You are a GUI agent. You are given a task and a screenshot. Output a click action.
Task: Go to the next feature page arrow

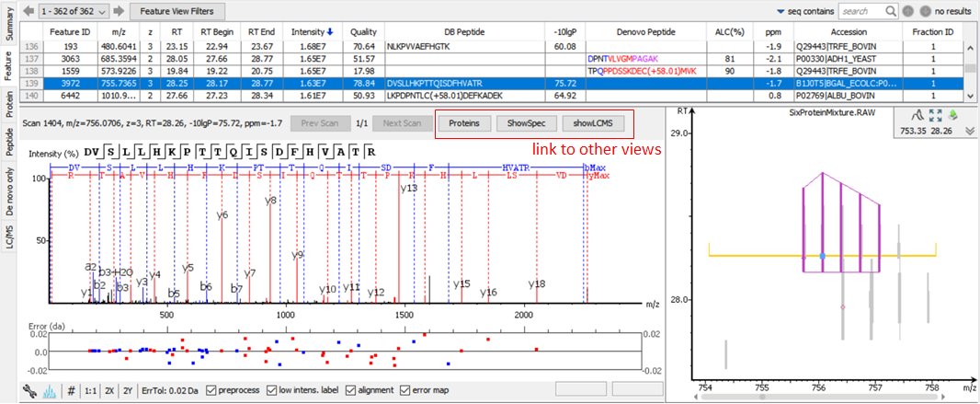[x=119, y=11]
